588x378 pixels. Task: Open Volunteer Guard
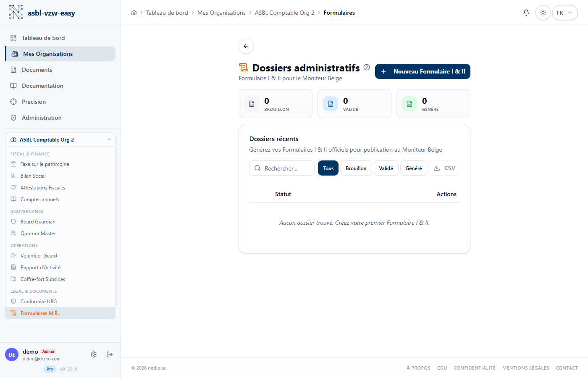click(x=60, y=256)
